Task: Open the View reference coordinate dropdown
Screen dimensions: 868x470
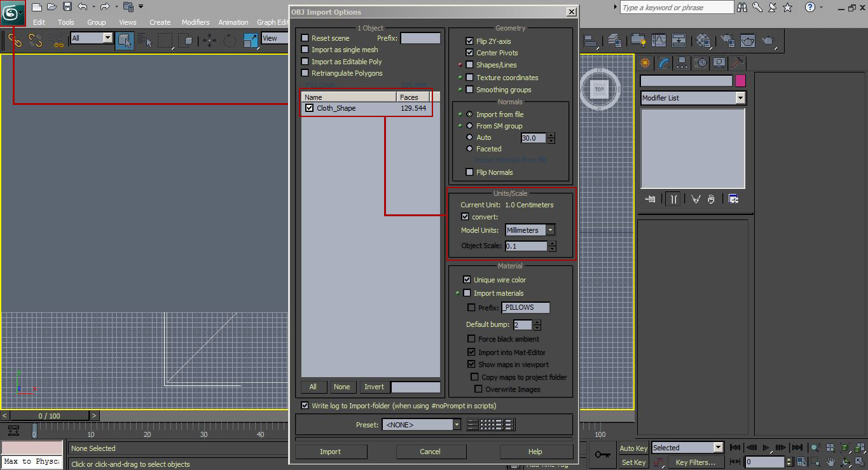Action: (273, 38)
